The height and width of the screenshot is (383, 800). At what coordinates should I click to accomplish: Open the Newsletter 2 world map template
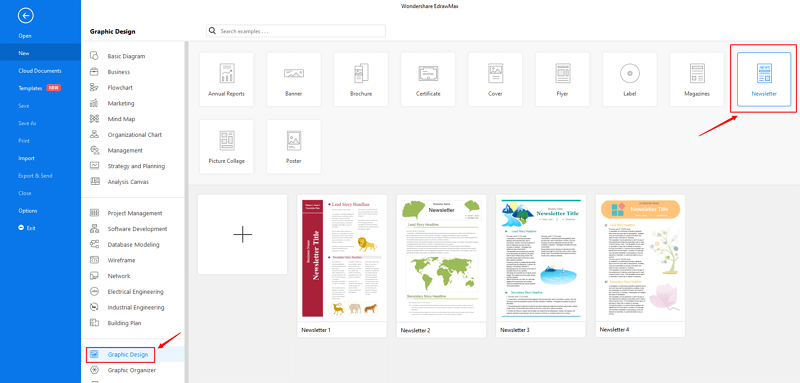pos(441,266)
